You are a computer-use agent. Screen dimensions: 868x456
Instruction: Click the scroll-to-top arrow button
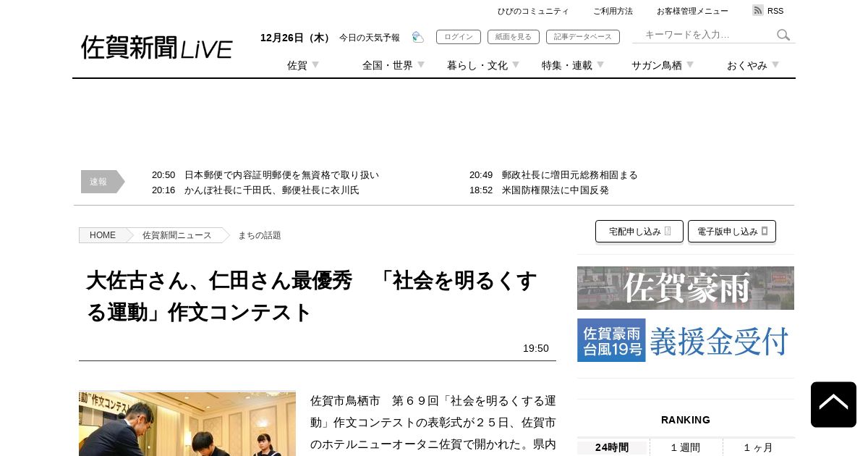(833, 405)
